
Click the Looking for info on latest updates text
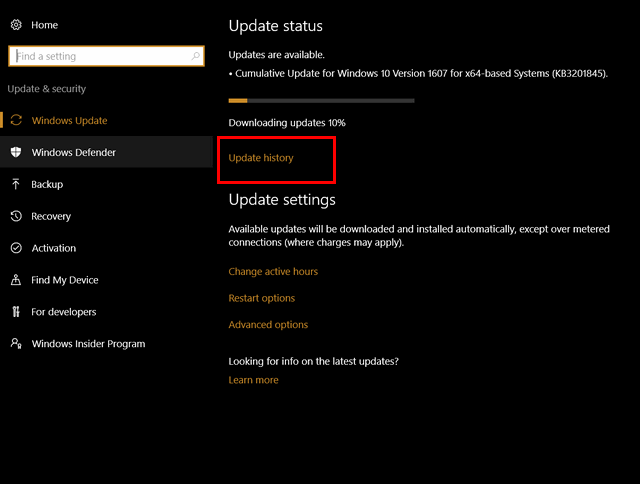313,361
